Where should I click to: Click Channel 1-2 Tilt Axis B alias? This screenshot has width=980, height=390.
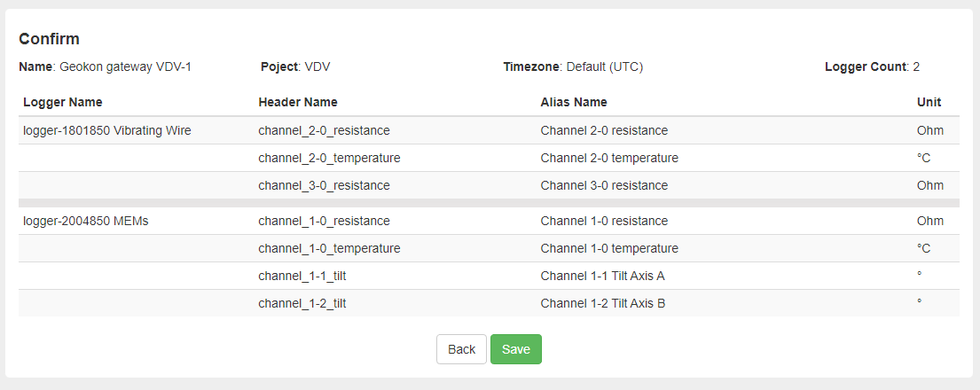tap(602, 303)
